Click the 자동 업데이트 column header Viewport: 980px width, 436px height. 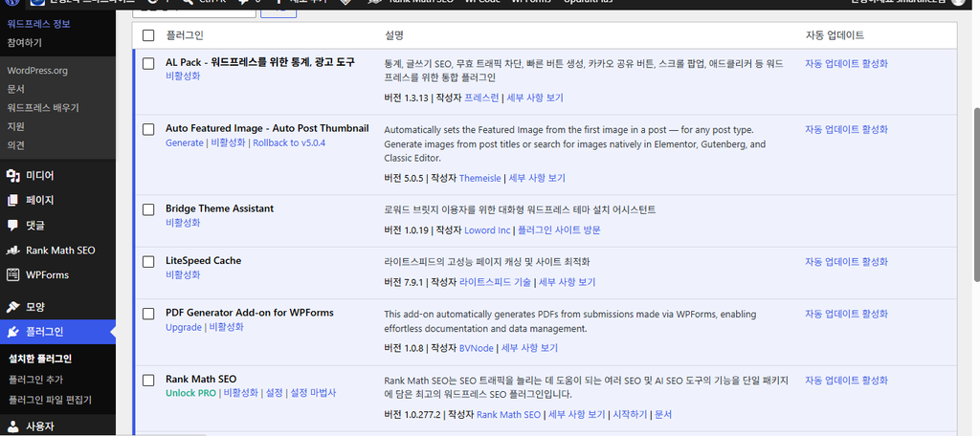click(x=835, y=35)
